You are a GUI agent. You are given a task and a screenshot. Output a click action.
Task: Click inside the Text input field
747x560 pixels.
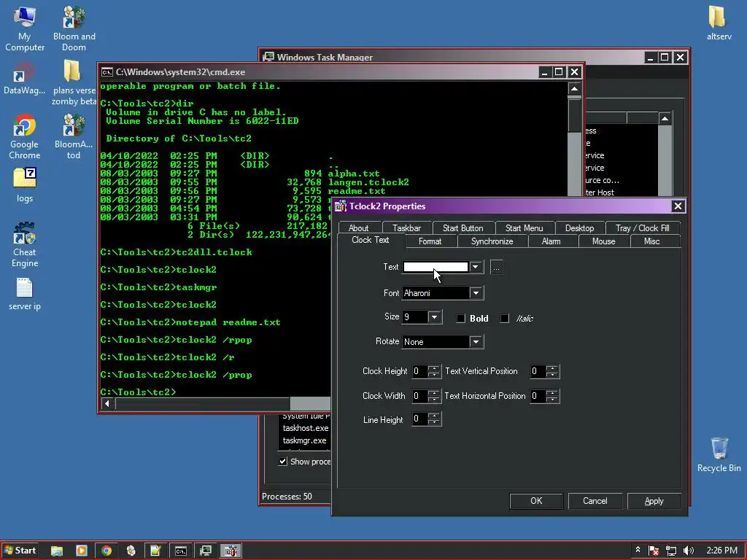(x=436, y=267)
